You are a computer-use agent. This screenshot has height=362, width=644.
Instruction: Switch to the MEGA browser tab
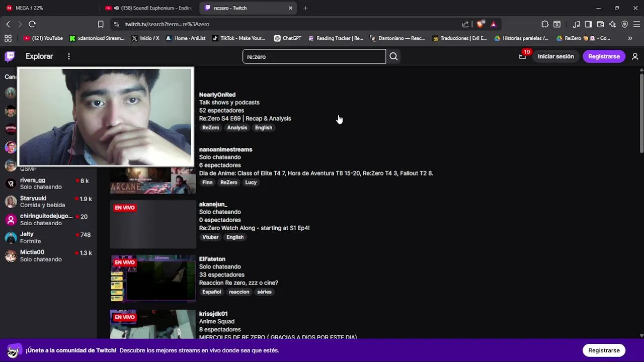point(49,8)
